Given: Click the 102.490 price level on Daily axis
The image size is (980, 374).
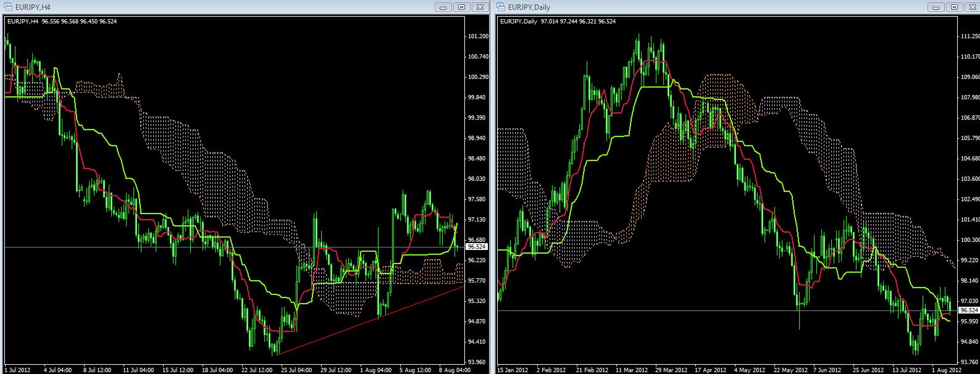Looking at the screenshot, I should [970, 199].
